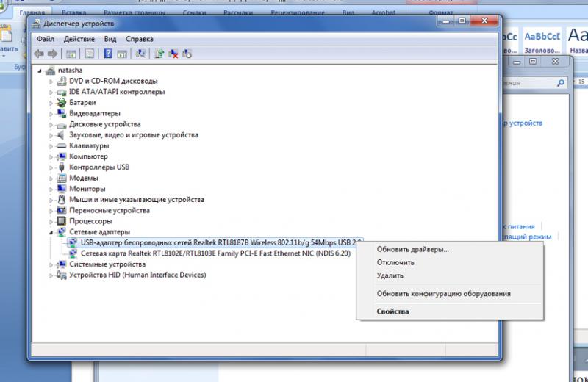Expand Устройства HID node

click(x=51, y=275)
